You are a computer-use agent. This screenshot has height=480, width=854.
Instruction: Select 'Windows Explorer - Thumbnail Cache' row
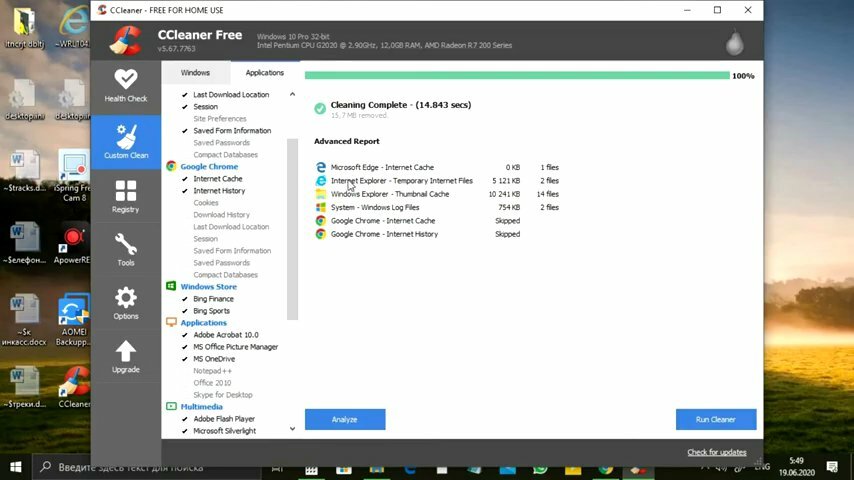point(437,194)
